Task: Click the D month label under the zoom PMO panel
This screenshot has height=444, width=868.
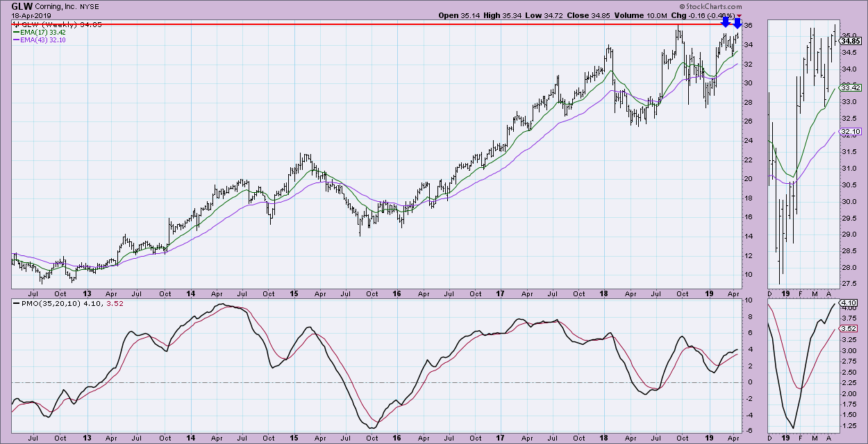Action: pyautogui.click(x=770, y=439)
